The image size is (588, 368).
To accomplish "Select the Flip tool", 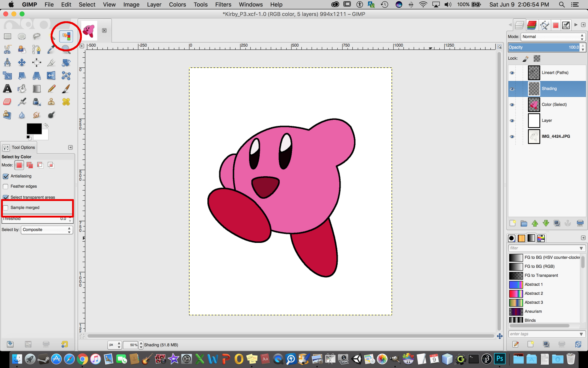I will [51, 76].
